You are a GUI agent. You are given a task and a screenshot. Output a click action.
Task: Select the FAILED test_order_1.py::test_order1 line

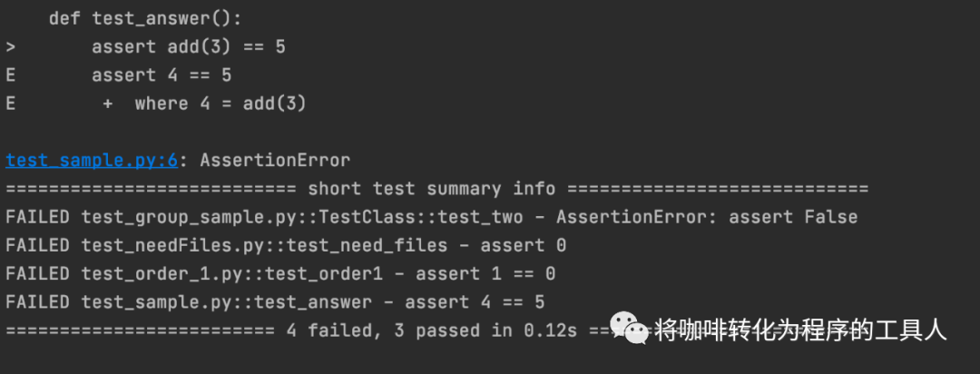(280, 274)
